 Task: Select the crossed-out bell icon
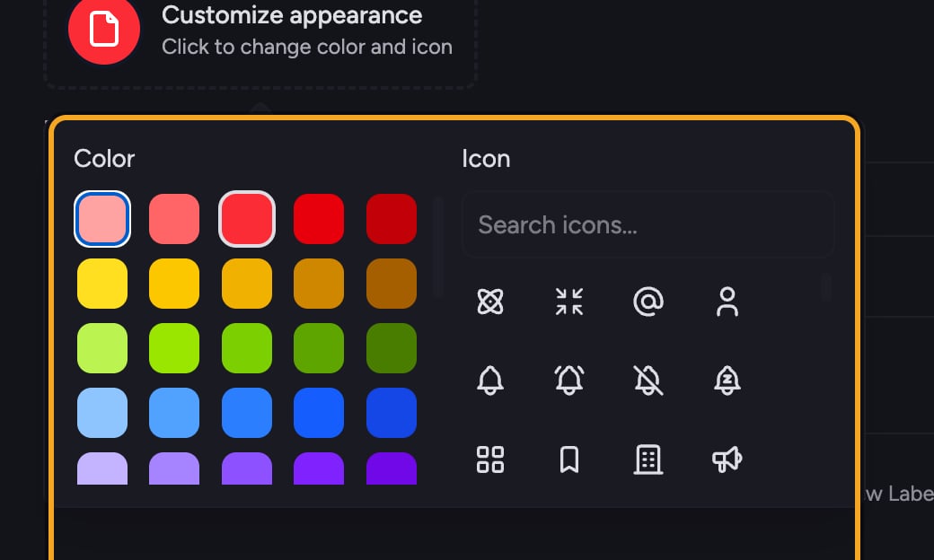(648, 381)
